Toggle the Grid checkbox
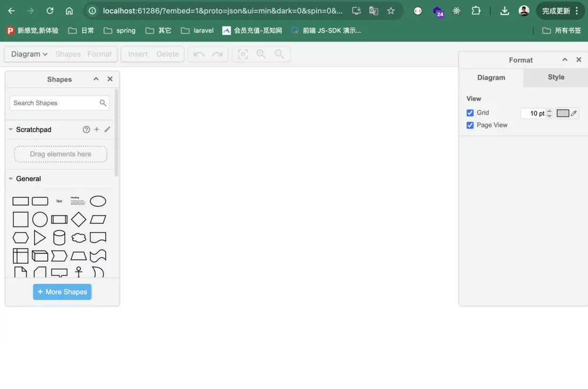This screenshot has width=588, height=389. 470,113
